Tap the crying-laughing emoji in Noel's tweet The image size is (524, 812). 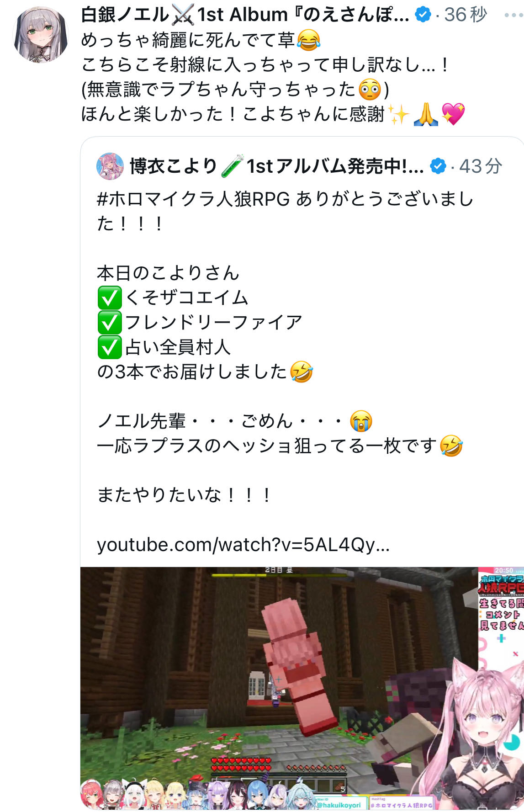308,40
